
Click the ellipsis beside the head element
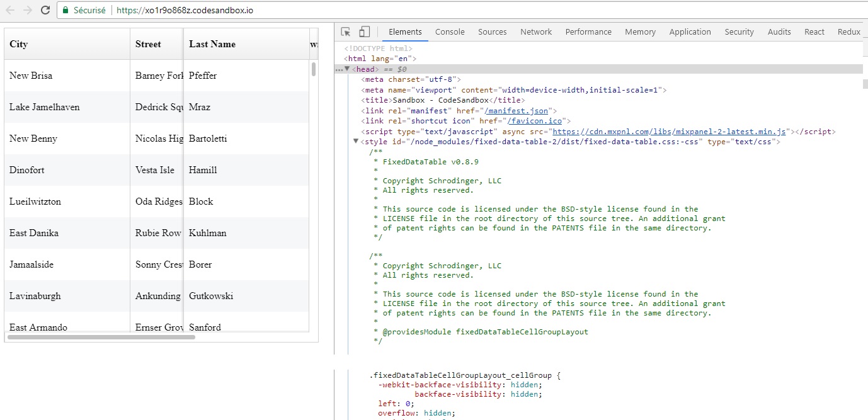click(x=340, y=68)
